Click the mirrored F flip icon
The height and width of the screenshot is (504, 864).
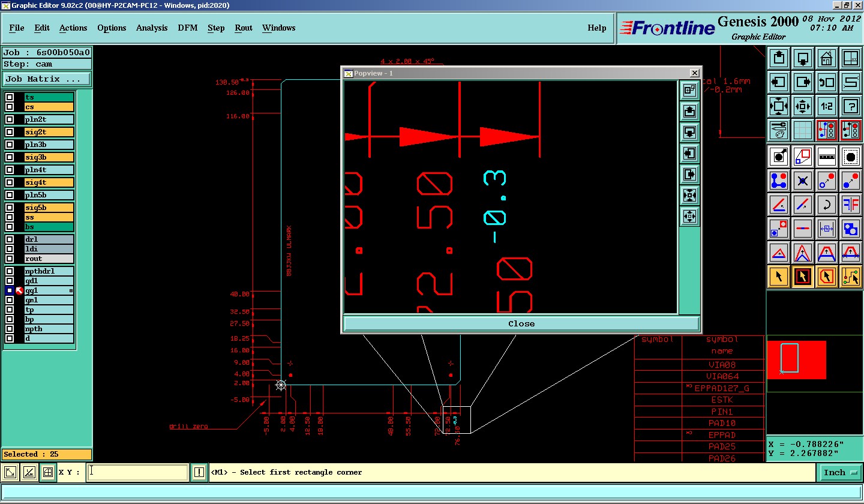[851, 205]
